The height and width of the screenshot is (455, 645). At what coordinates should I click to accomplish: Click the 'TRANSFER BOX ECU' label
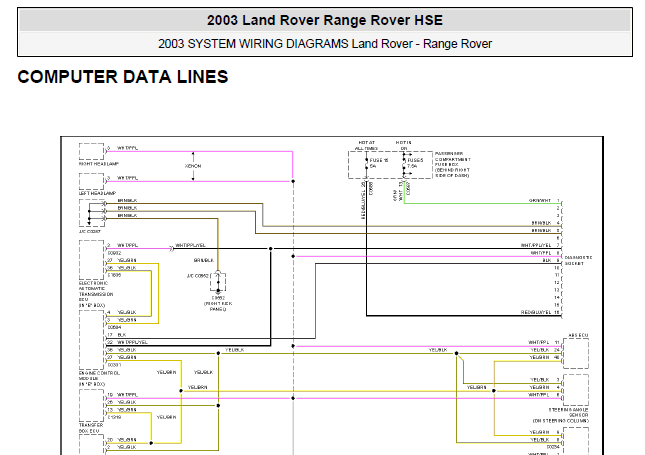click(91, 428)
